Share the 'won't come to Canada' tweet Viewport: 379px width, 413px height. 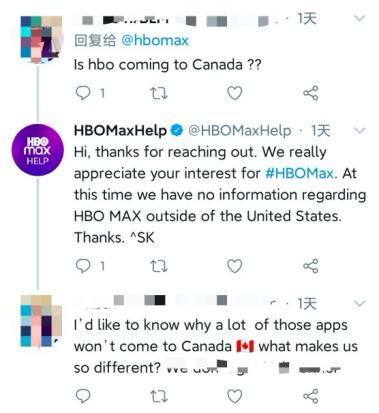pyautogui.click(x=311, y=396)
